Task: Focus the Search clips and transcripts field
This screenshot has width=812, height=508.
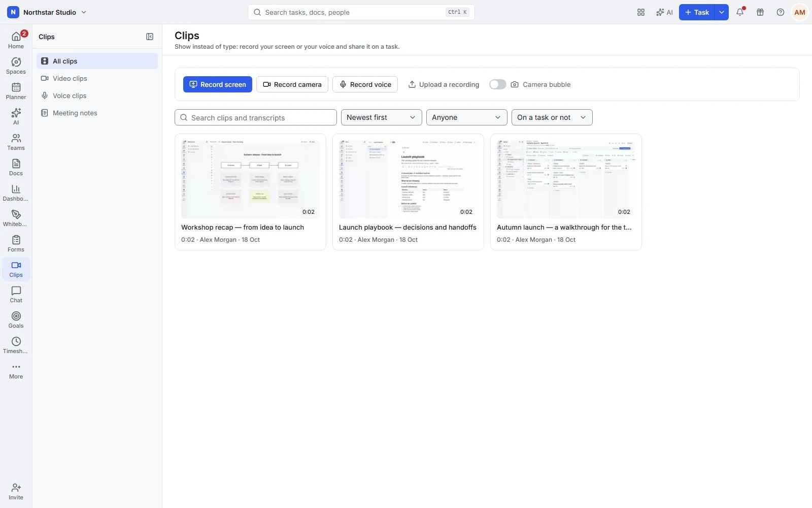Action: [256, 117]
